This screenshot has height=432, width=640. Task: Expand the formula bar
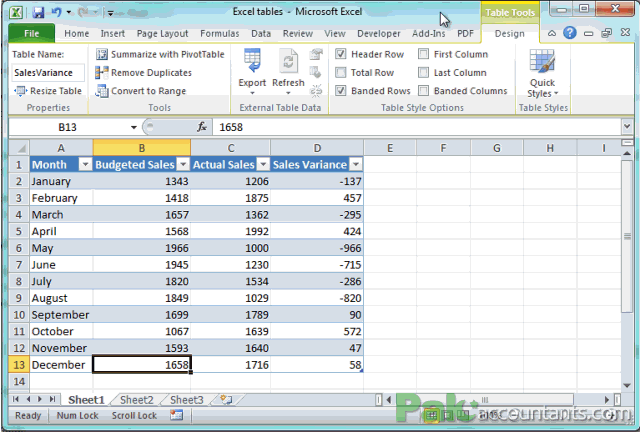pyautogui.click(x=627, y=127)
